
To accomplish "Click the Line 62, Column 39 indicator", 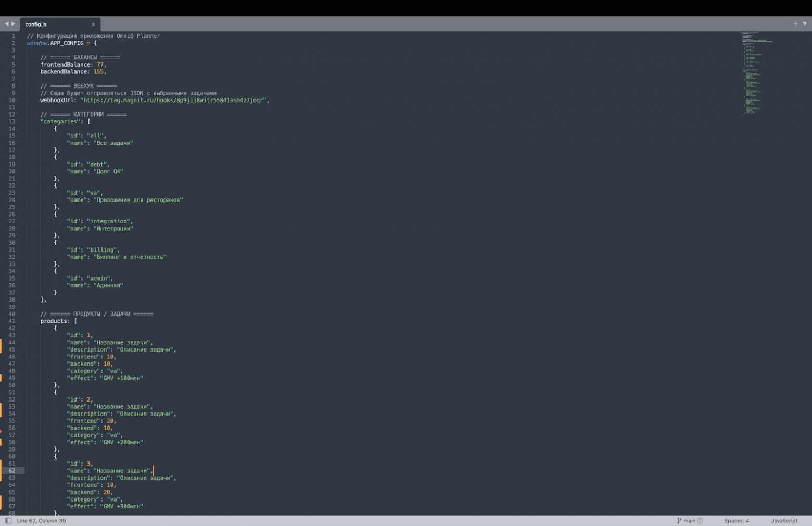I will [x=41, y=521].
